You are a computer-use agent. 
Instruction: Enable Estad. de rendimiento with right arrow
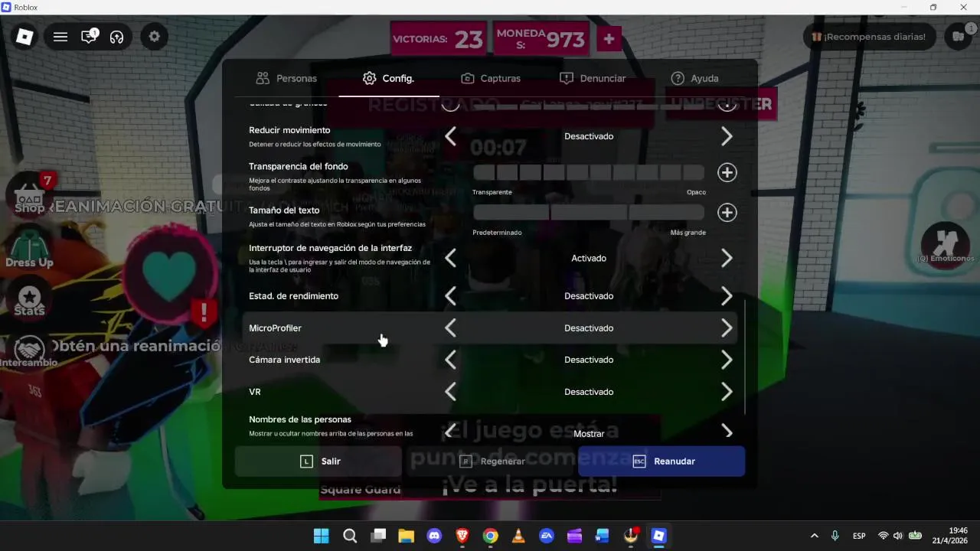click(727, 295)
